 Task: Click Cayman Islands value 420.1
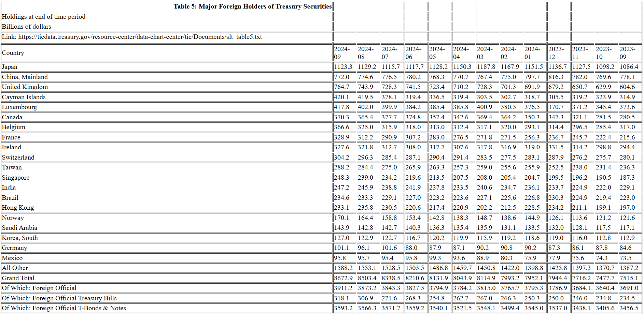[342, 97]
